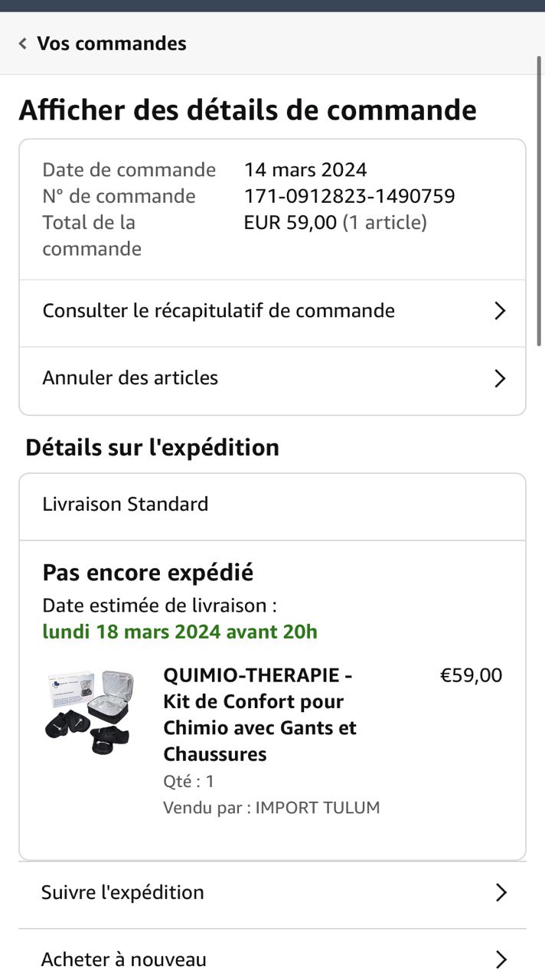Tap Acheter à nouveau
The image size is (545, 980).
tap(124, 959)
